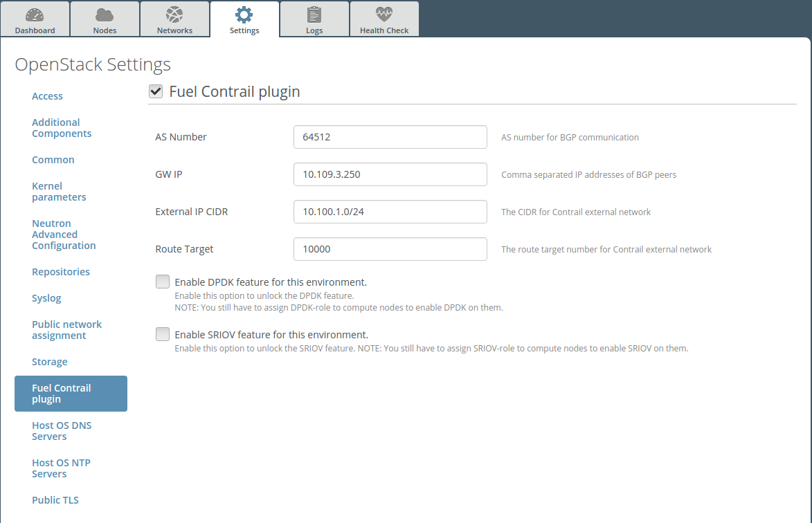Click the 'AS number for BGP communication' description
Screen dimensions: 812x523
click(x=570, y=138)
